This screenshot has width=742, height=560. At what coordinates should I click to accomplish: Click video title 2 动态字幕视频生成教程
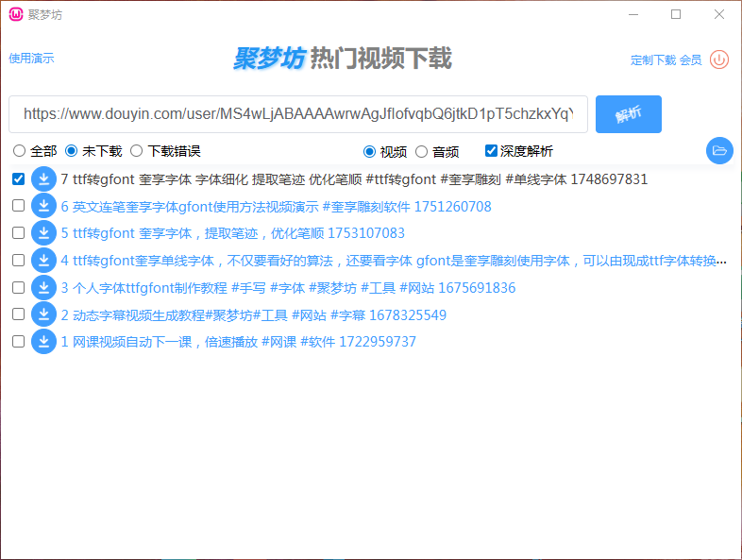(254, 314)
